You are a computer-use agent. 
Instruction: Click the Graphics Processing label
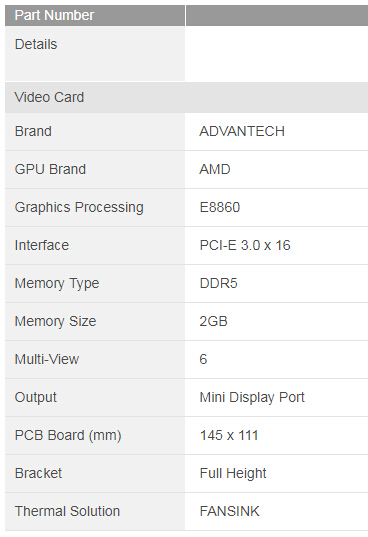pos(79,208)
